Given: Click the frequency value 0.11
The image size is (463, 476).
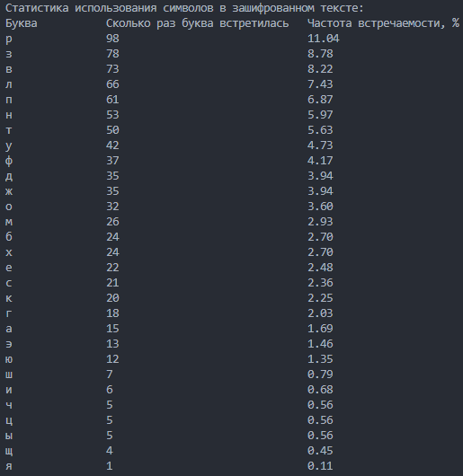Looking at the screenshot, I should coord(320,466).
